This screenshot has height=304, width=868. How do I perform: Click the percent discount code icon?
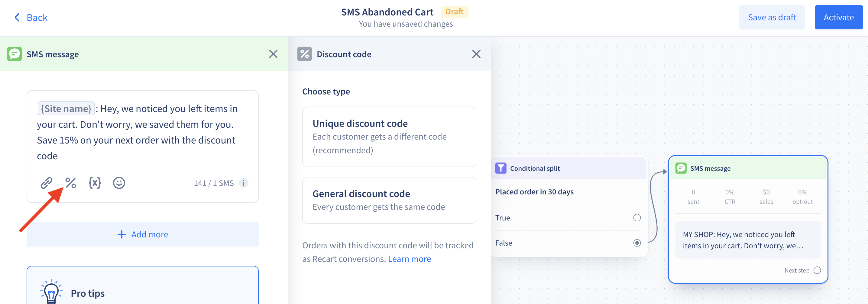point(71,183)
